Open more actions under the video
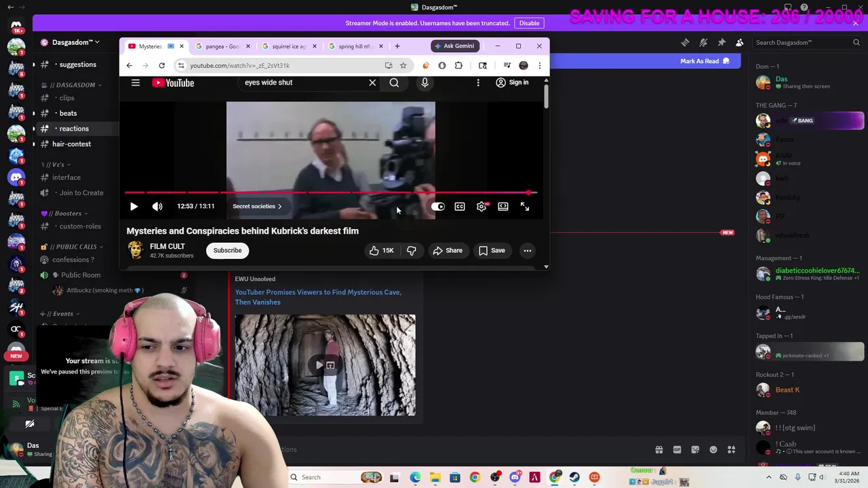868x488 pixels. pos(527,251)
